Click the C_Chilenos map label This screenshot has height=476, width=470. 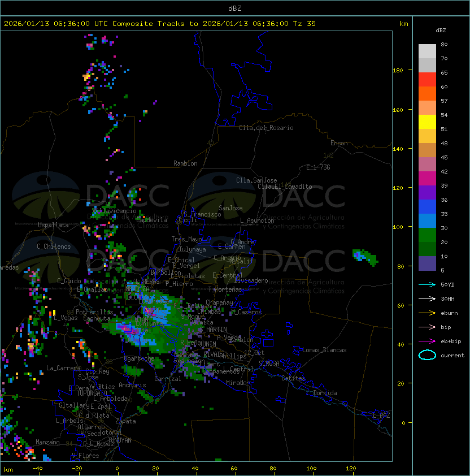(x=54, y=246)
